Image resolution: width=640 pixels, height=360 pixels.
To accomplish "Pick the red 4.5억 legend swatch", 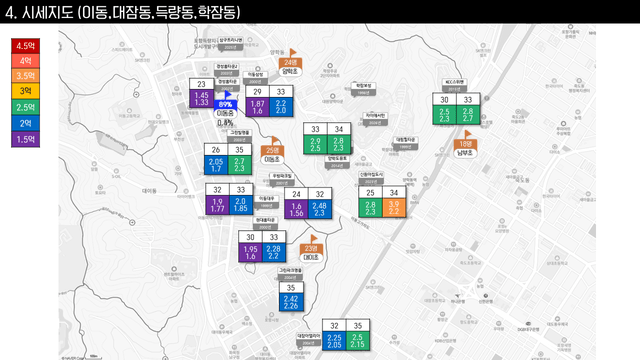I will 25,46.
